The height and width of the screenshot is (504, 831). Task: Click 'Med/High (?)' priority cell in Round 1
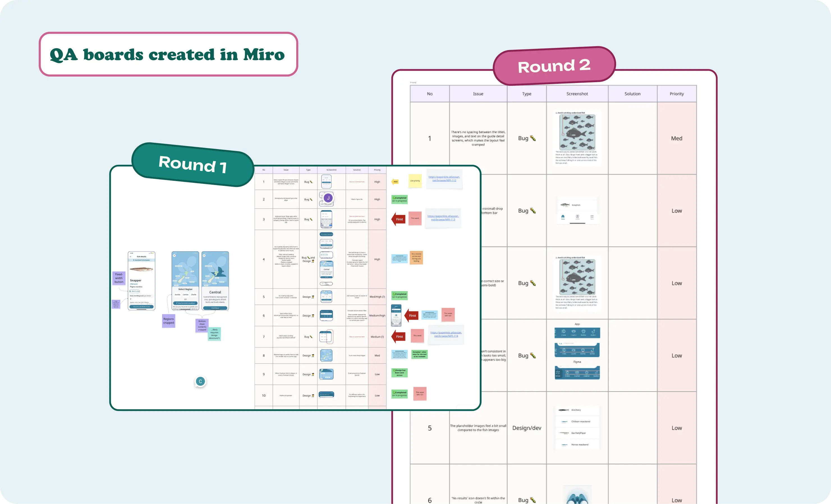coord(377,297)
